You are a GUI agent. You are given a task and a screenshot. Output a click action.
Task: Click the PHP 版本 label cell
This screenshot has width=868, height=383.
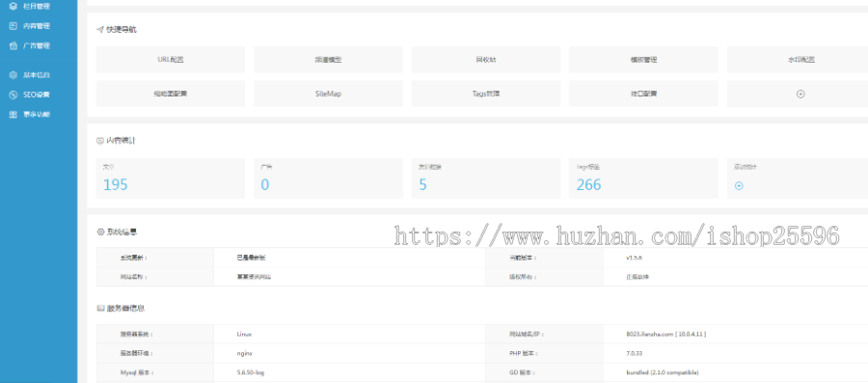point(544,353)
